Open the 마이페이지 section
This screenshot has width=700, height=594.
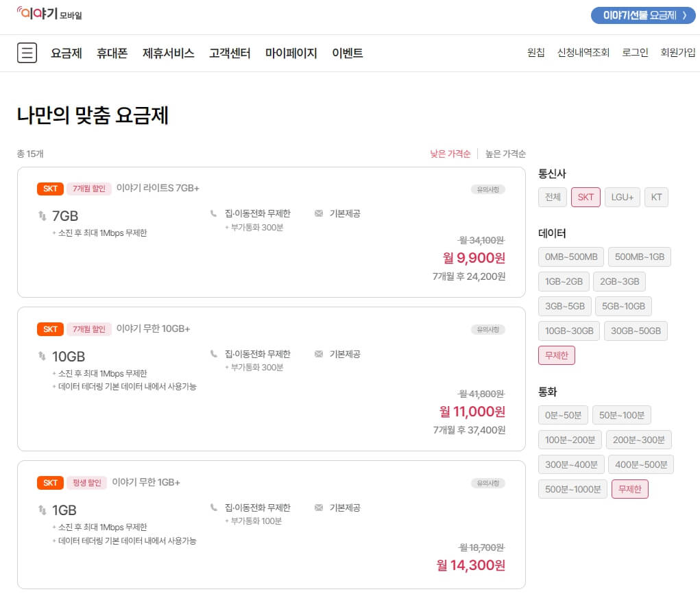[x=291, y=53]
